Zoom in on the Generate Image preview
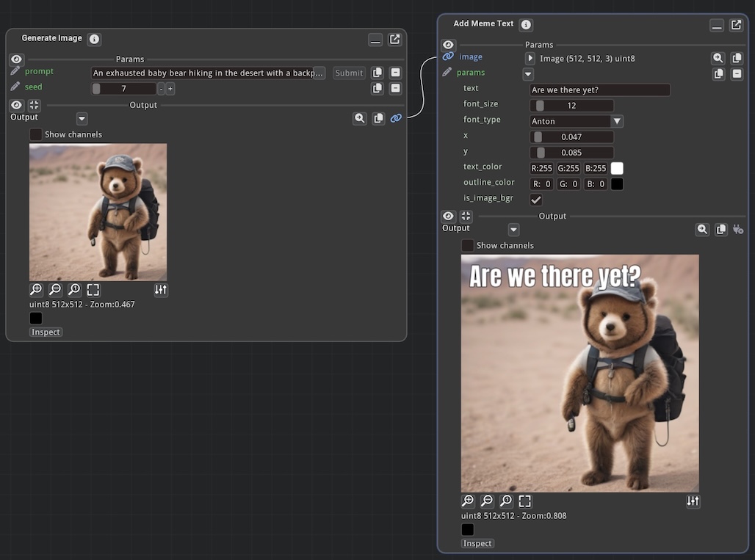The height and width of the screenshot is (560, 755). pos(36,290)
